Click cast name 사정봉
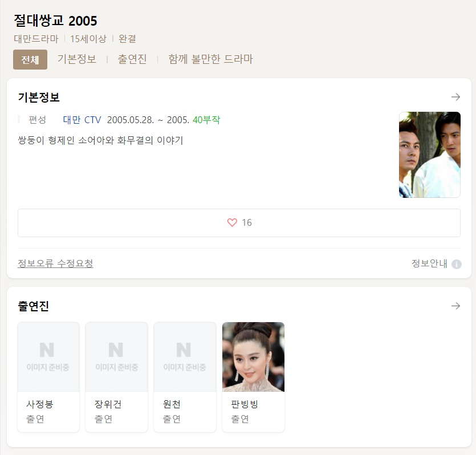This screenshot has height=455, width=476. (40, 404)
